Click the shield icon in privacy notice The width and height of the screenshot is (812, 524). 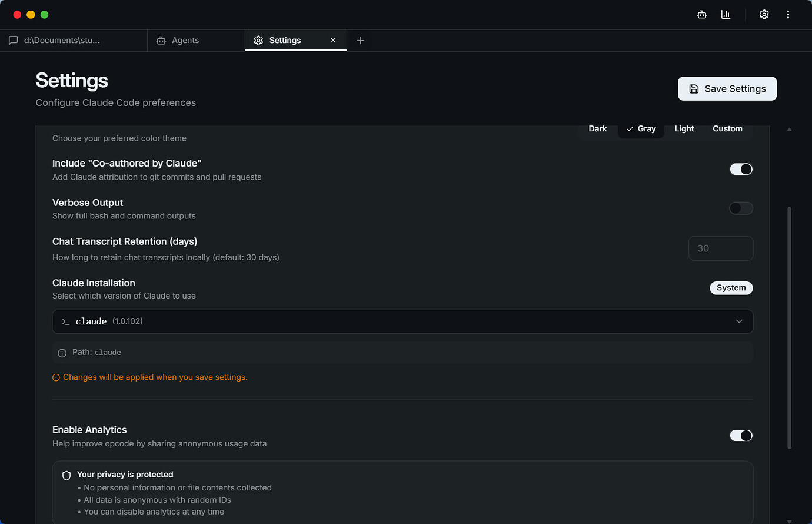click(66, 475)
